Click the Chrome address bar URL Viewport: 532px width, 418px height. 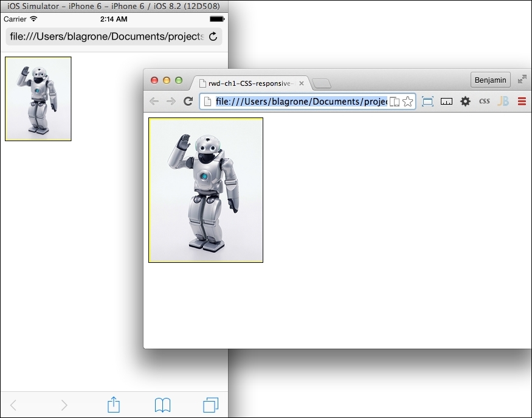(x=301, y=102)
